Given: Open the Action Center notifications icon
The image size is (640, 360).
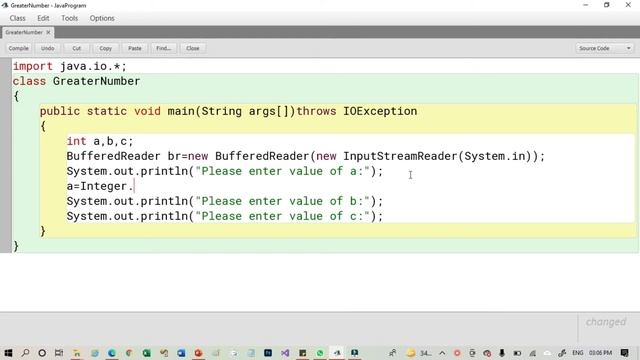Looking at the screenshot, I should (x=624, y=353).
